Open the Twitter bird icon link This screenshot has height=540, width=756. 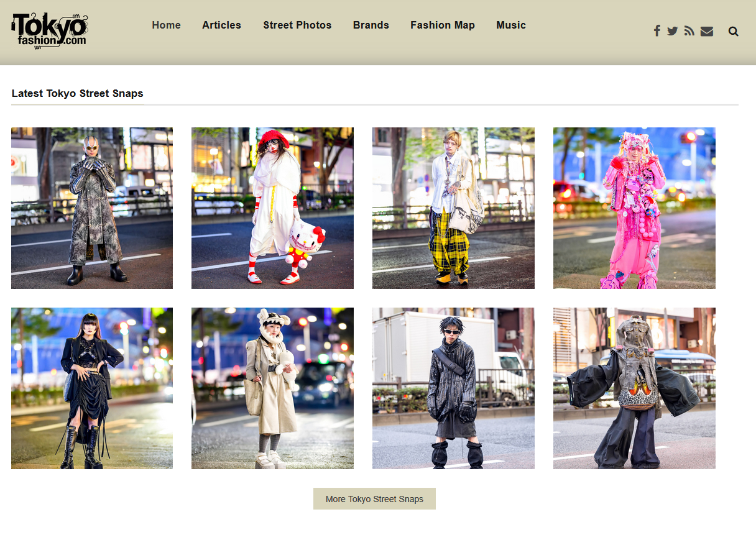coord(673,31)
